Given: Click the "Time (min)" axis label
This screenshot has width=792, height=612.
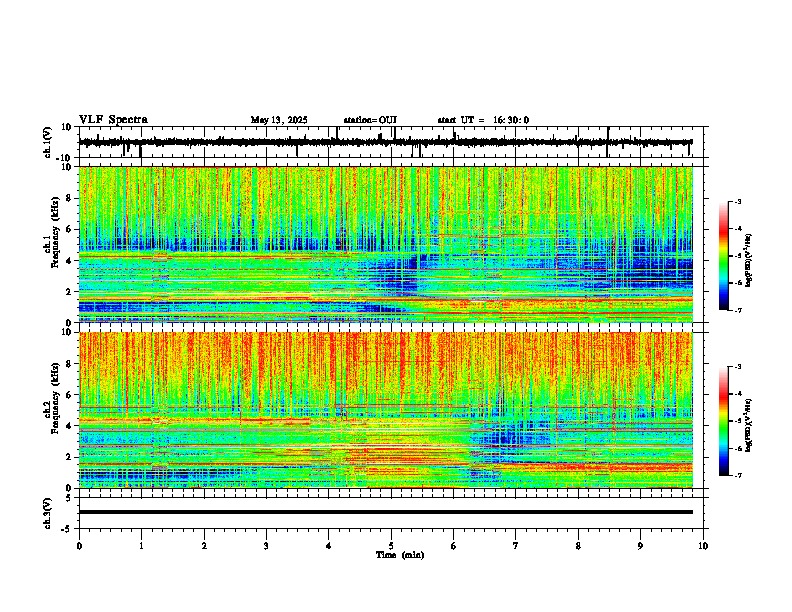Looking at the screenshot, I should 400,555.
